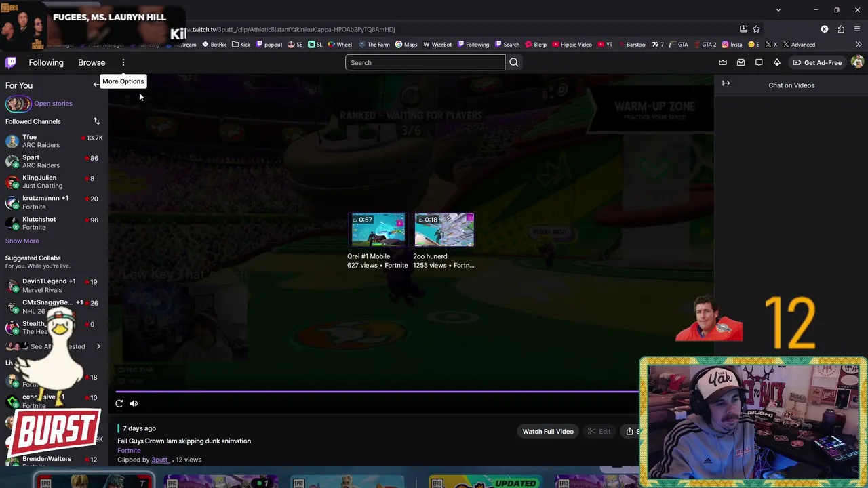Open the Blerp bookmark
Screen dimensions: 868x488
click(535, 45)
